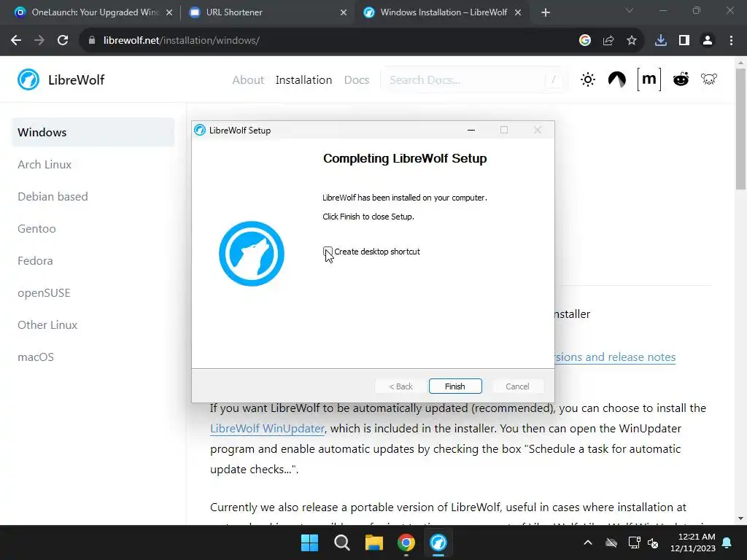Open the release notes link
747x560 pixels.
click(615, 357)
